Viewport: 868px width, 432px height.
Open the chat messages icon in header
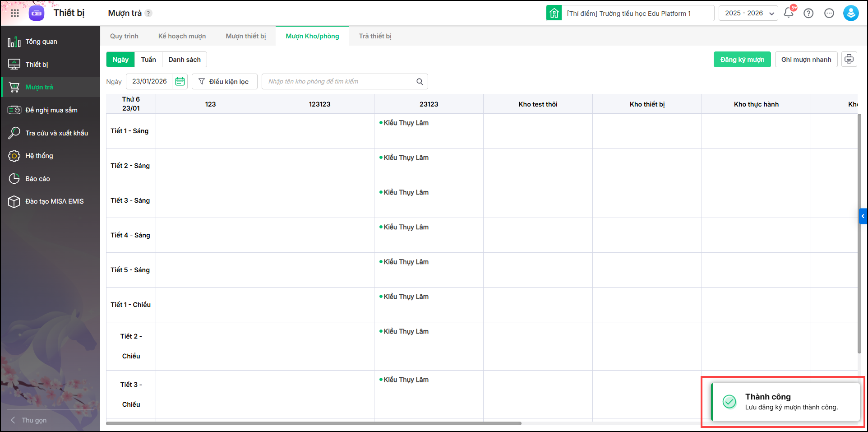tap(829, 13)
